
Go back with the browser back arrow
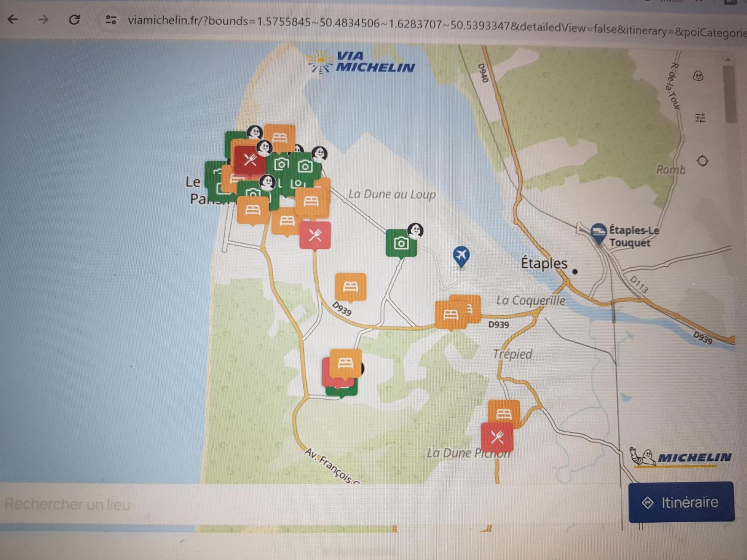click(13, 19)
